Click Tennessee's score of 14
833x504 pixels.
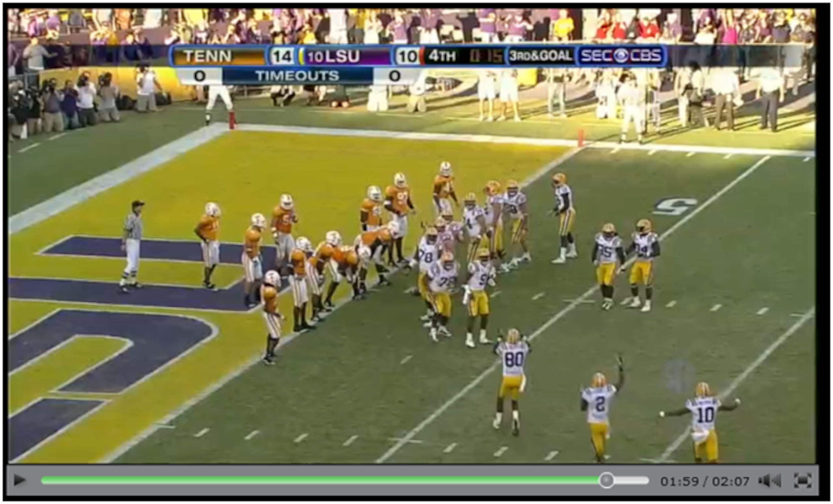282,56
